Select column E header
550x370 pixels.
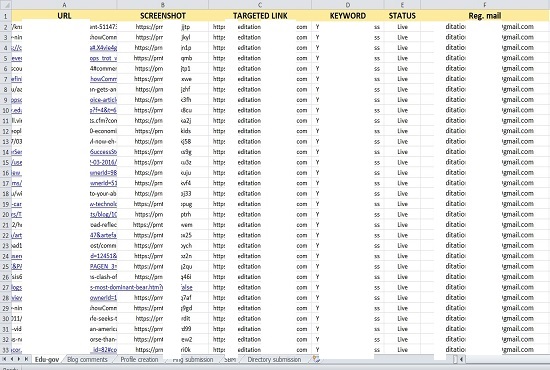[402, 5]
